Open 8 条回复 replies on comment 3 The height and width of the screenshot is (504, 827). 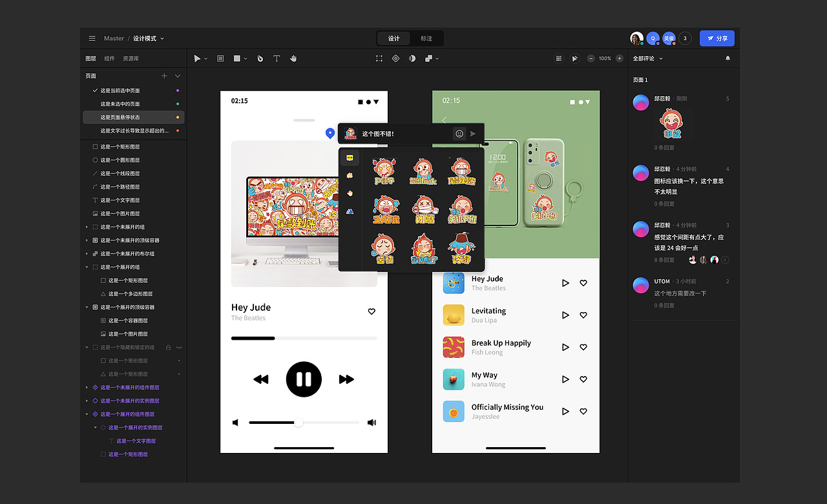click(664, 260)
